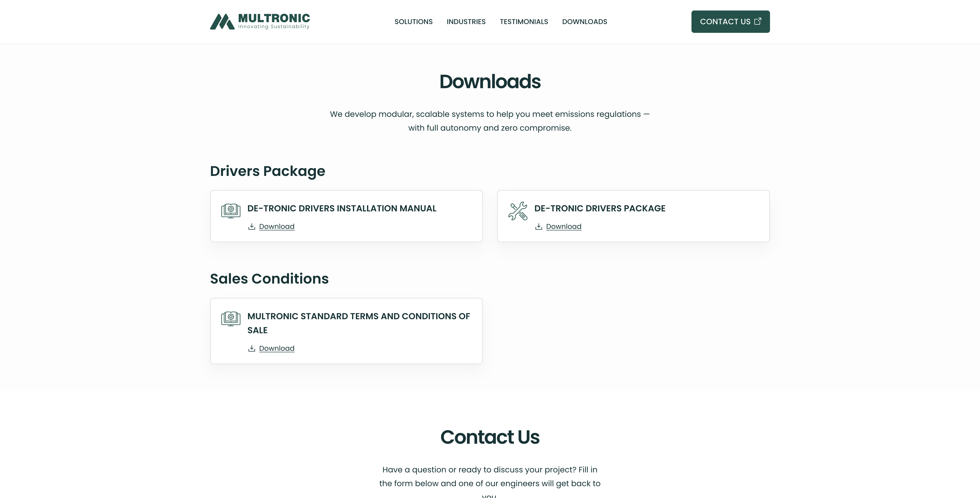The image size is (980, 498).
Task: Open the Solutions nav item
Action: click(x=413, y=22)
